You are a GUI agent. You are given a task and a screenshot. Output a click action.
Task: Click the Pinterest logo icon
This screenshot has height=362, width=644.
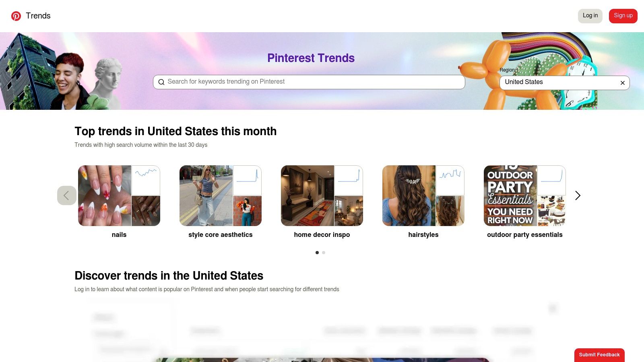pyautogui.click(x=16, y=16)
